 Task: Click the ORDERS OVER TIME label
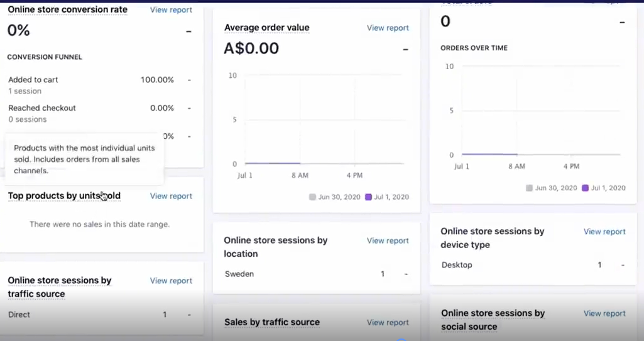point(474,48)
